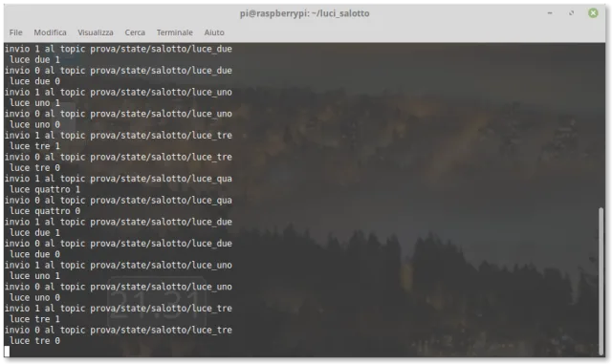Screen dimensions: 612x364
Task: Click the terminal's vertical scrollbar thumb
Action: (601, 280)
